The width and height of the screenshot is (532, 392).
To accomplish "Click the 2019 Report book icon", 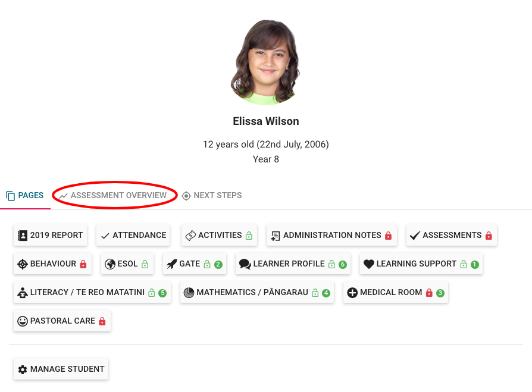I will (x=23, y=236).
